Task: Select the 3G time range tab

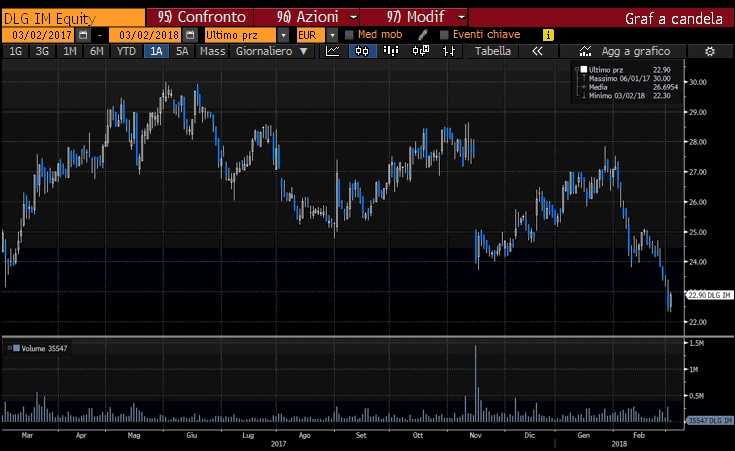Action: click(42, 51)
